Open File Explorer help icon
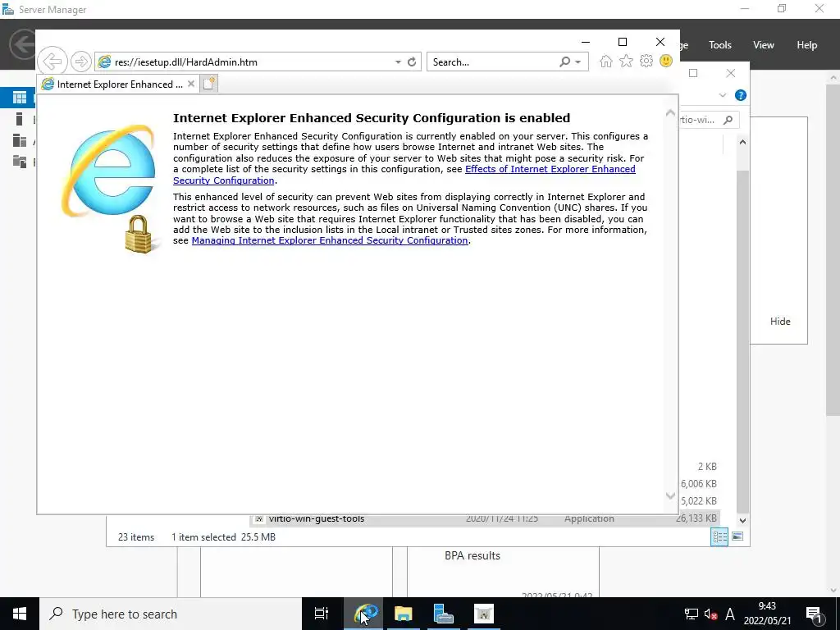The width and height of the screenshot is (840, 630). click(x=741, y=95)
